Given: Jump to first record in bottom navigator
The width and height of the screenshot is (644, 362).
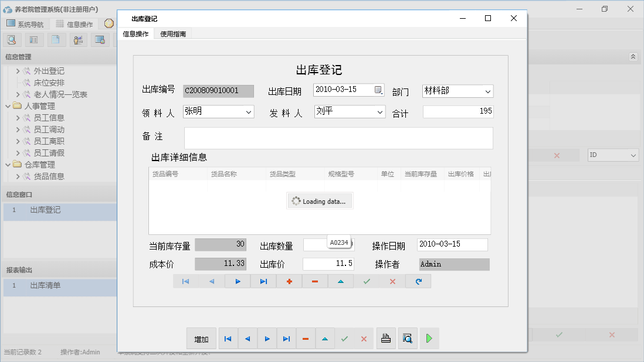Looking at the screenshot, I should click(228, 339).
